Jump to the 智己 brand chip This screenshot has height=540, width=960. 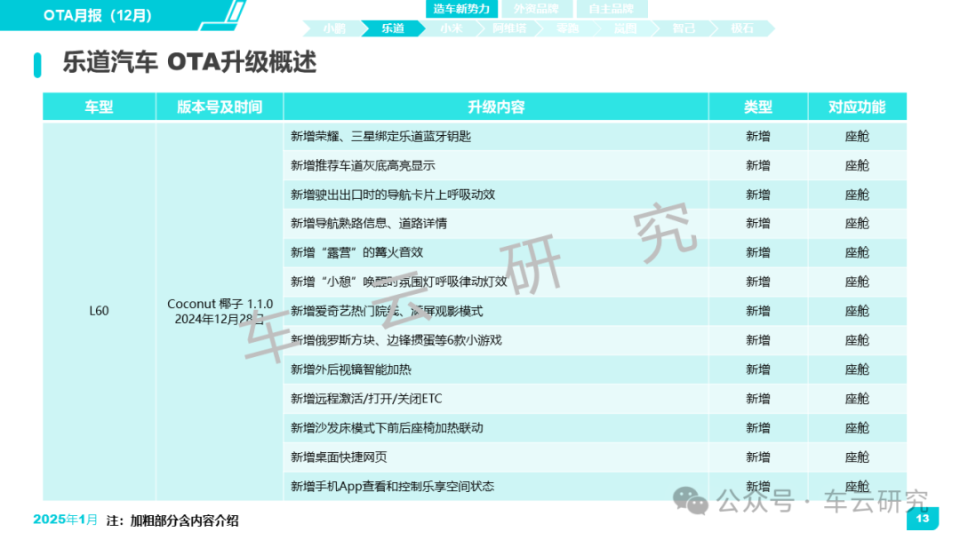point(684,28)
